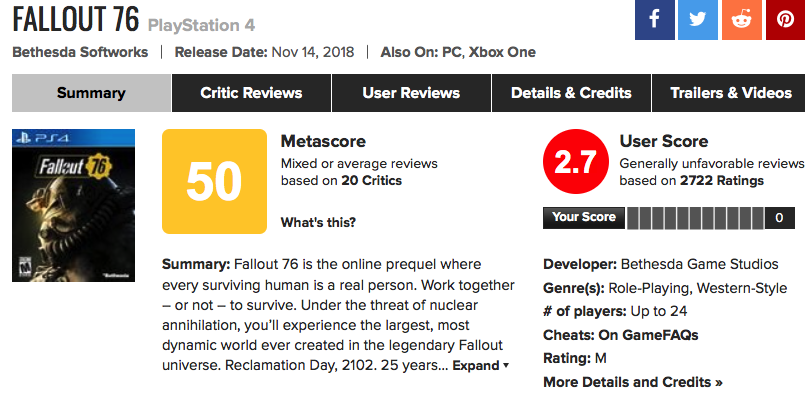Image resolution: width=805 pixels, height=400 pixels.
Task: Open the Fallout 76 cover art thumbnail
Action: coord(73,205)
